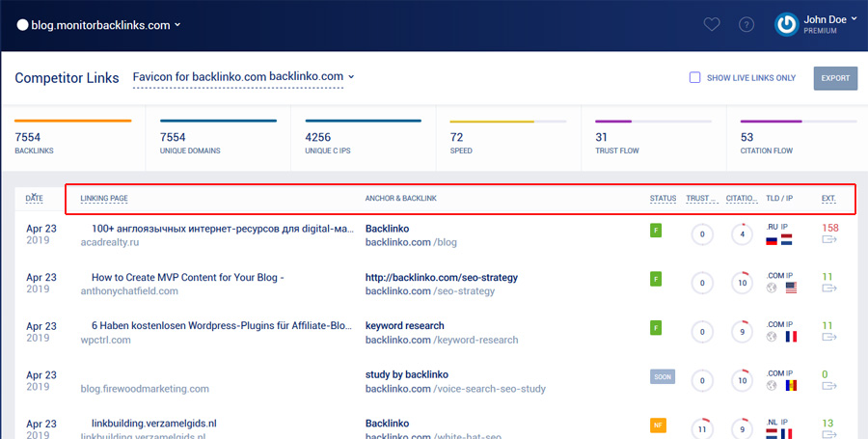Click the French flag IP icon for wpctrl.com
The image size is (868, 439).
pos(791,337)
